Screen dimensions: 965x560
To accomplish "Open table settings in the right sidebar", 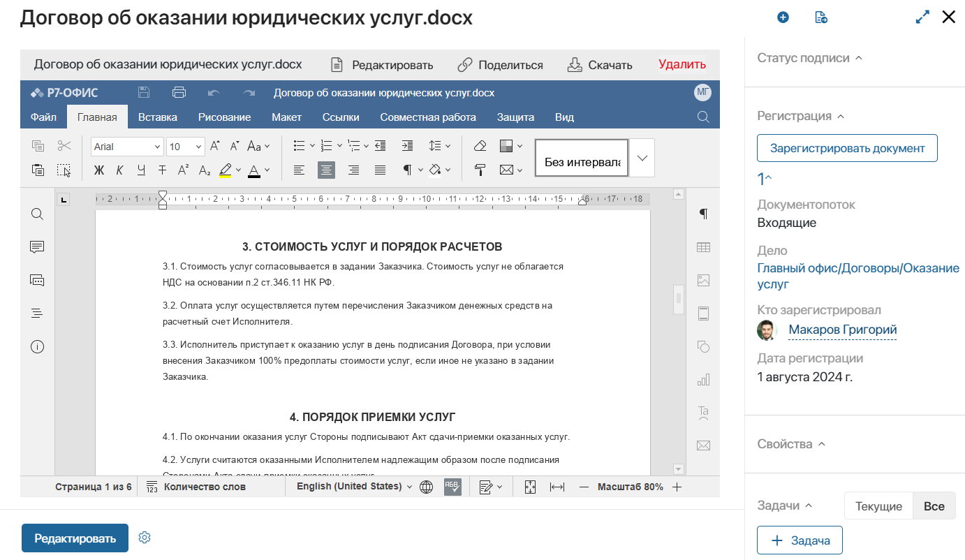I will pyautogui.click(x=703, y=247).
